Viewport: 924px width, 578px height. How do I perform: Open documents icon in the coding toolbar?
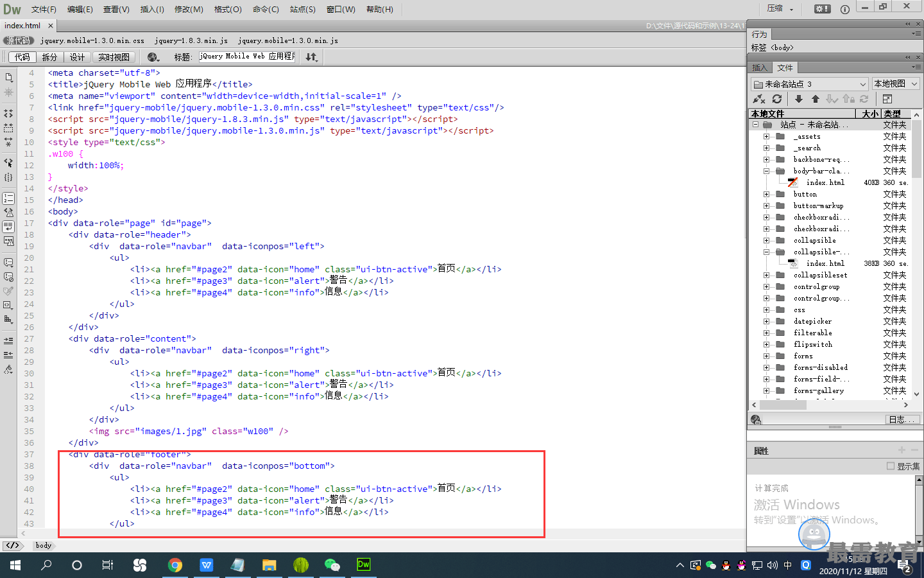click(8, 78)
